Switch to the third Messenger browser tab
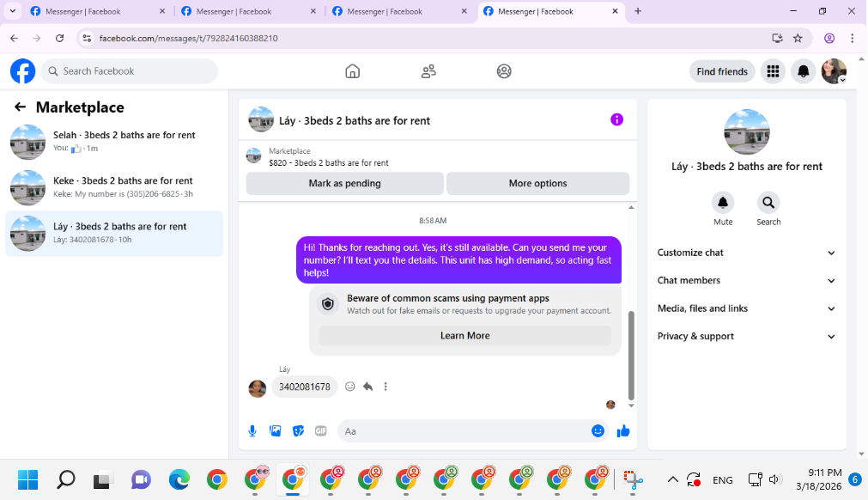This screenshot has width=868, height=500. (x=399, y=12)
